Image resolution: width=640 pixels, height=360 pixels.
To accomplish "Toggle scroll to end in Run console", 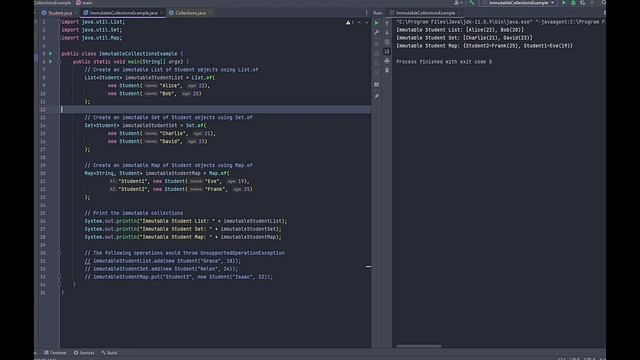I will pos(387,51).
